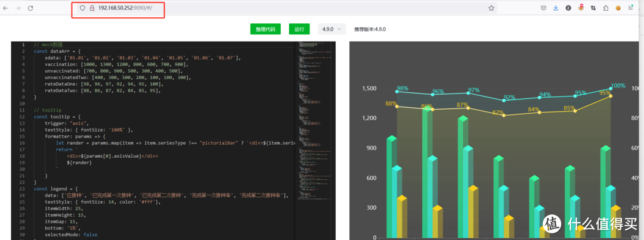Open the shield tracking protection icon
This screenshot has height=240, width=644.
(82, 8)
